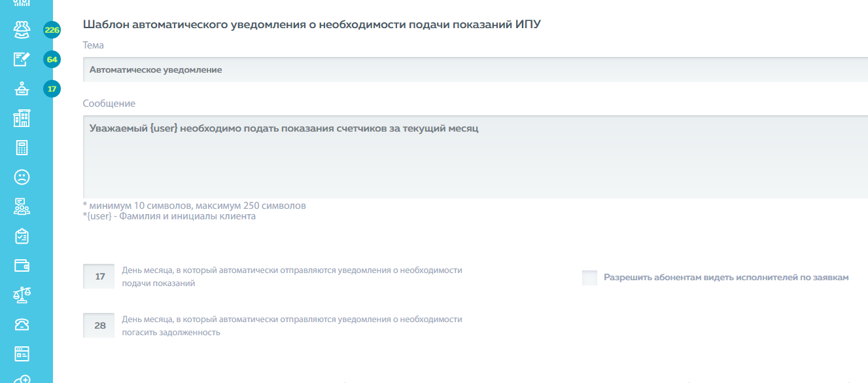Click the debt notification day field (28)

100,325
